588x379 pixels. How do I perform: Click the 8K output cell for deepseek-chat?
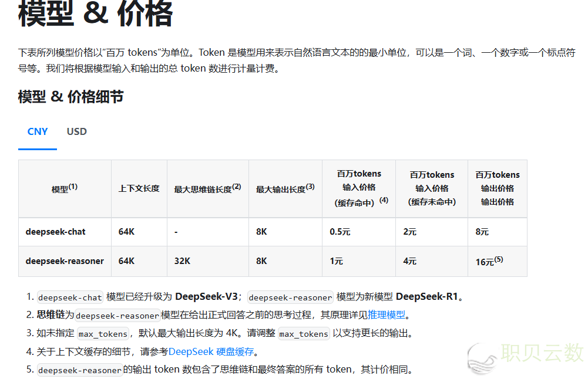click(285, 232)
